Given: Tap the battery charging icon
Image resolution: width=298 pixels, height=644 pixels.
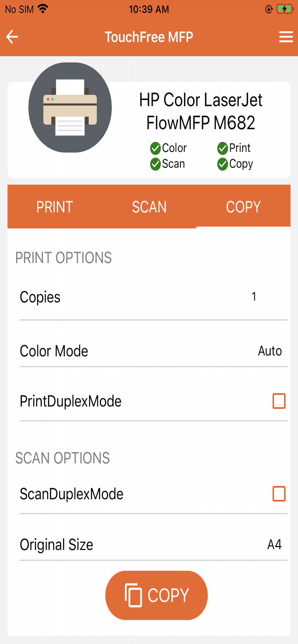Looking at the screenshot, I should [x=285, y=9].
